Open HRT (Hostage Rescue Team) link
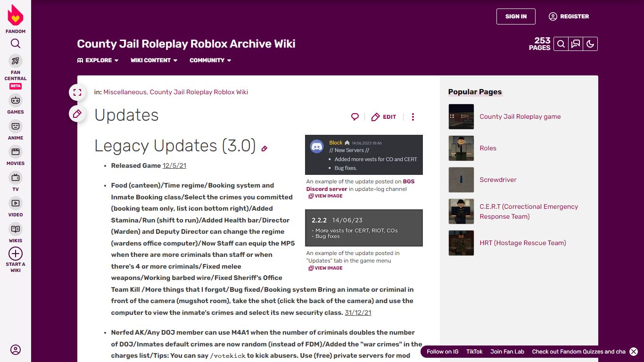 click(x=523, y=243)
